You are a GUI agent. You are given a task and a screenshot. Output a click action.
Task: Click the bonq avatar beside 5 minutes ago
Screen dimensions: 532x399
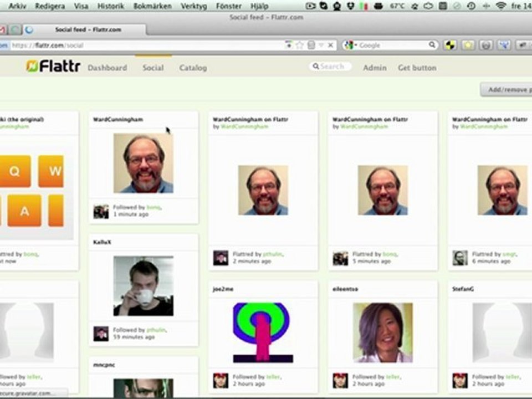tap(340, 258)
